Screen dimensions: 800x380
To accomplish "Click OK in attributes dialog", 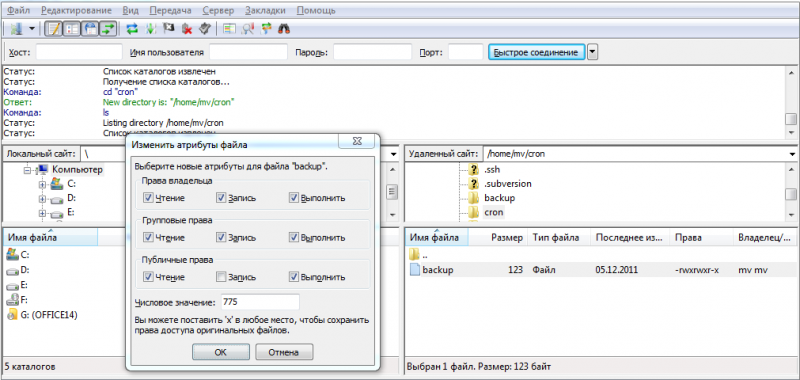I will pyautogui.click(x=220, y=352).
